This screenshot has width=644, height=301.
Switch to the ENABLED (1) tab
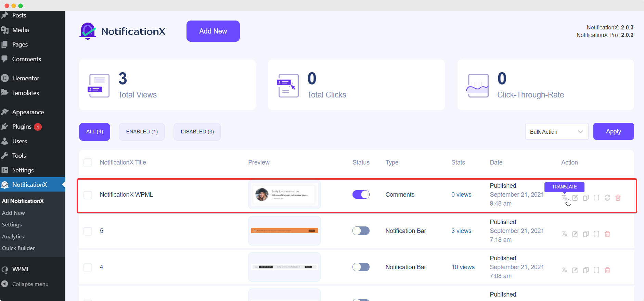pyautogui.click(x=142, y=132)
